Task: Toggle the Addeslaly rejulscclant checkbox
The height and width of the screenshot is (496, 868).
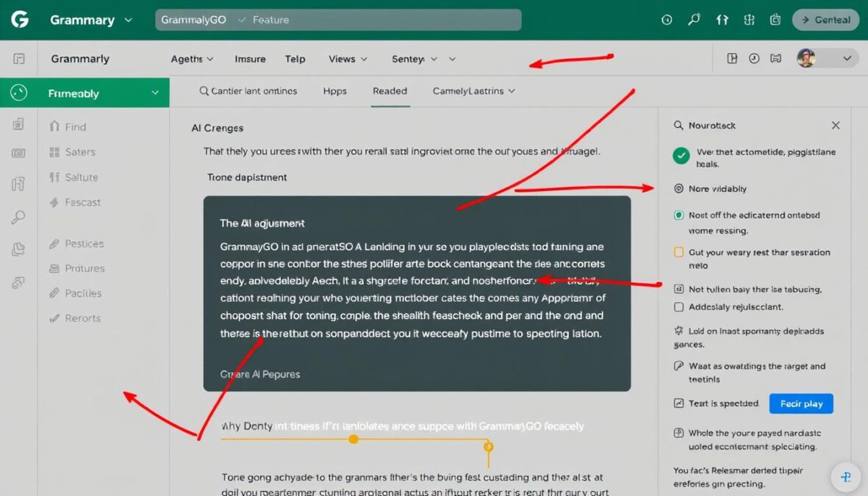Action: point(681,308)
